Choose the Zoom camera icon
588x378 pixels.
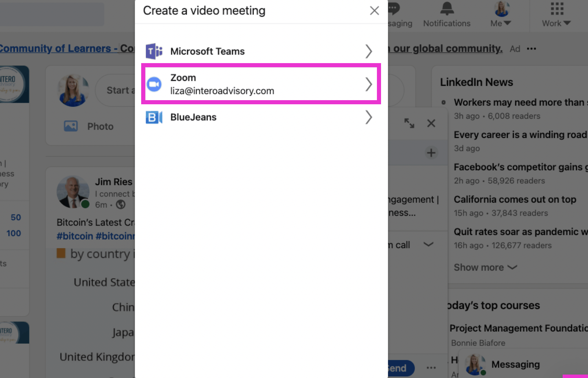[x=154, y=84]
